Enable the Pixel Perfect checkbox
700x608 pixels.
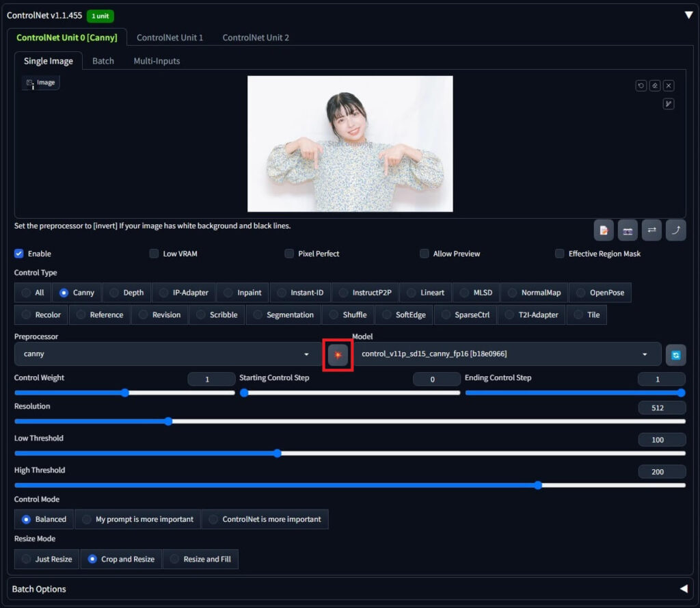[289, 254]
